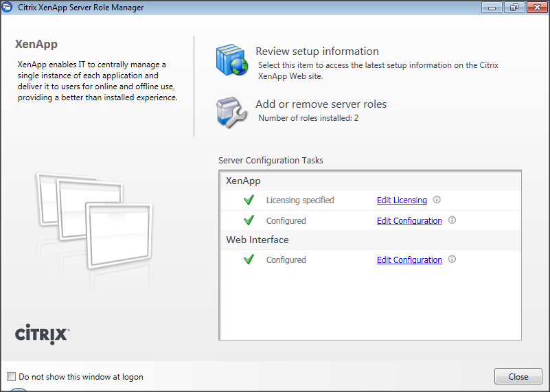Click the restore window button in the title bar
Screen dimensions: 550x392
click(512, 8)
